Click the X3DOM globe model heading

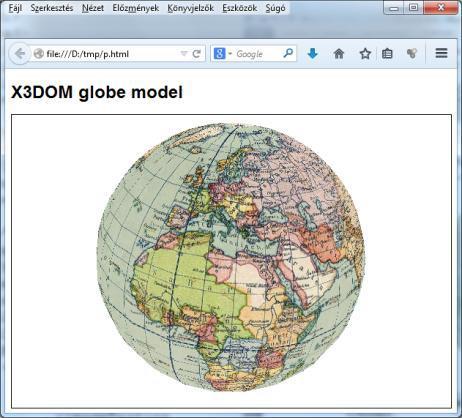point(97,92)
